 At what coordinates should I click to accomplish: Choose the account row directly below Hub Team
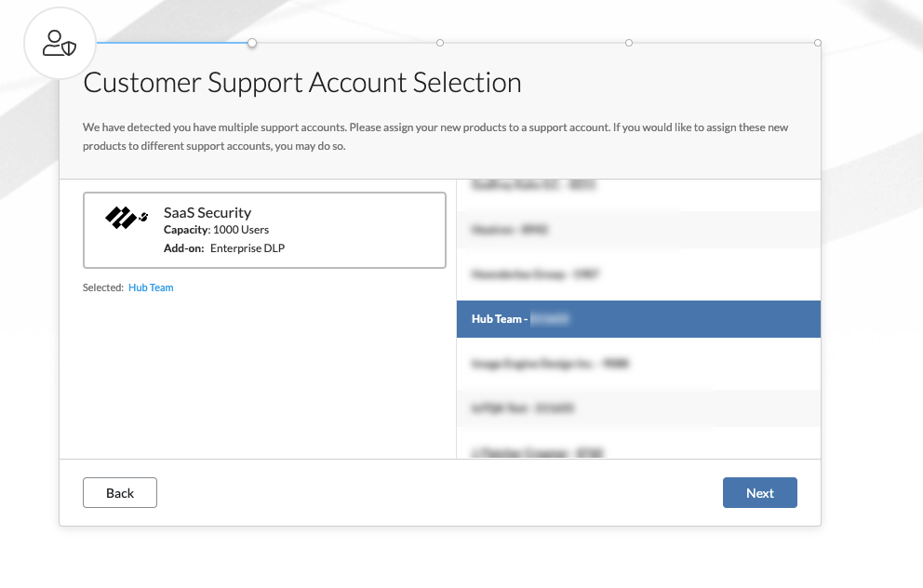pyautogui.click(x=638, y=364)
